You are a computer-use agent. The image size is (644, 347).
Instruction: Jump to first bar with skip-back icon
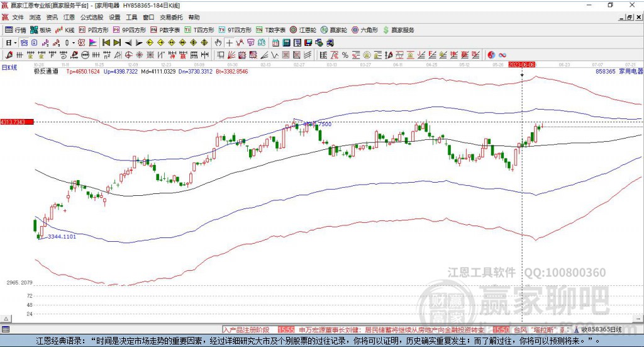106,42
